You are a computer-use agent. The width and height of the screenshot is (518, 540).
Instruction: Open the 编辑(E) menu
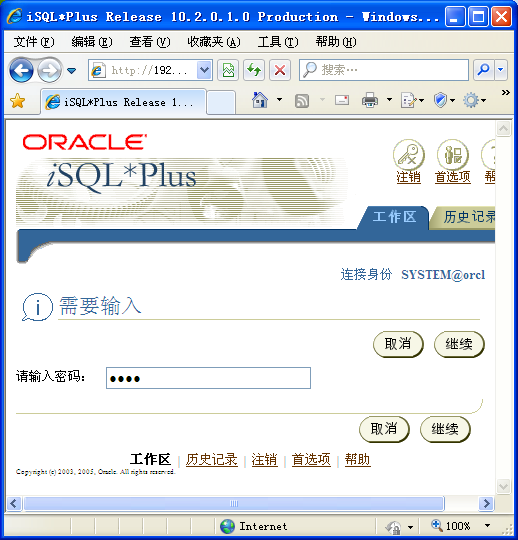point(92,42)
